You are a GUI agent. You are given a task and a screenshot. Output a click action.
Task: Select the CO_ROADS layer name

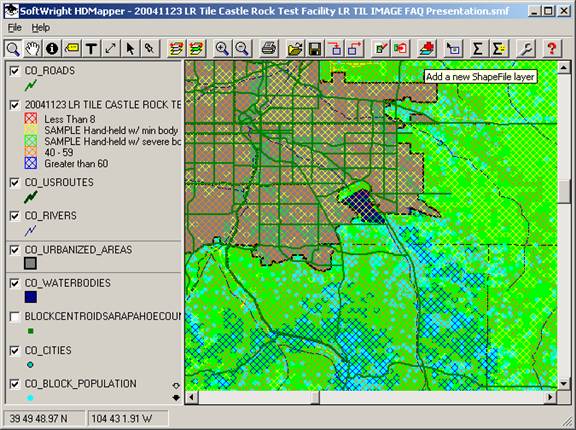(50, 71)
